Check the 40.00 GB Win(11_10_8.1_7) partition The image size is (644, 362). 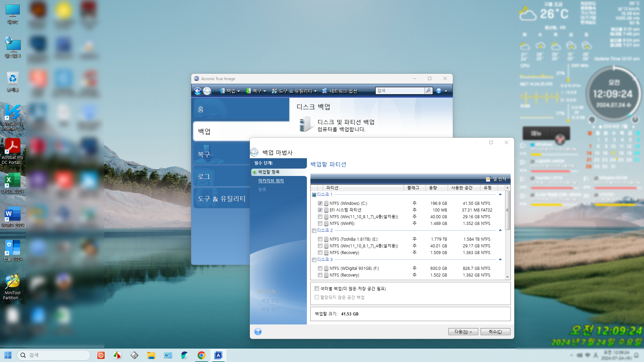(320, 217)
